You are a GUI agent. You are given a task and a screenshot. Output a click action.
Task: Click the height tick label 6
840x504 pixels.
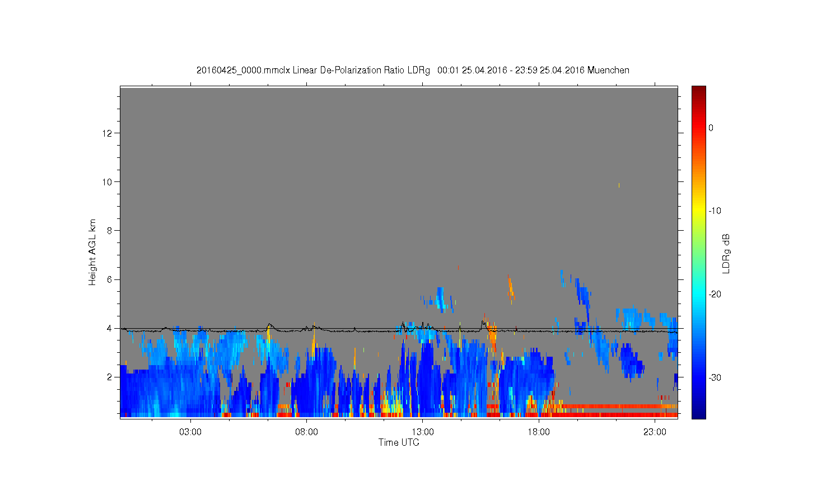(110, 279)
